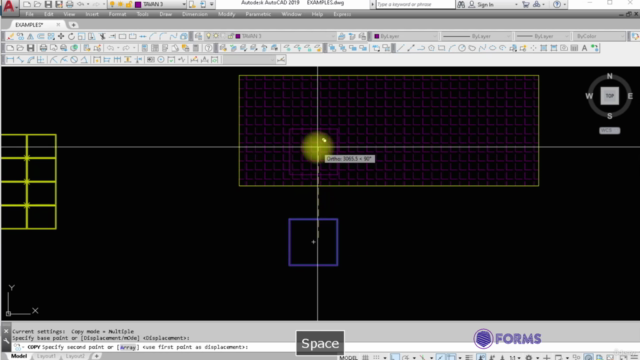Switch to the Layout1 tab
640x360 pixels.
(x=46, y=356)
